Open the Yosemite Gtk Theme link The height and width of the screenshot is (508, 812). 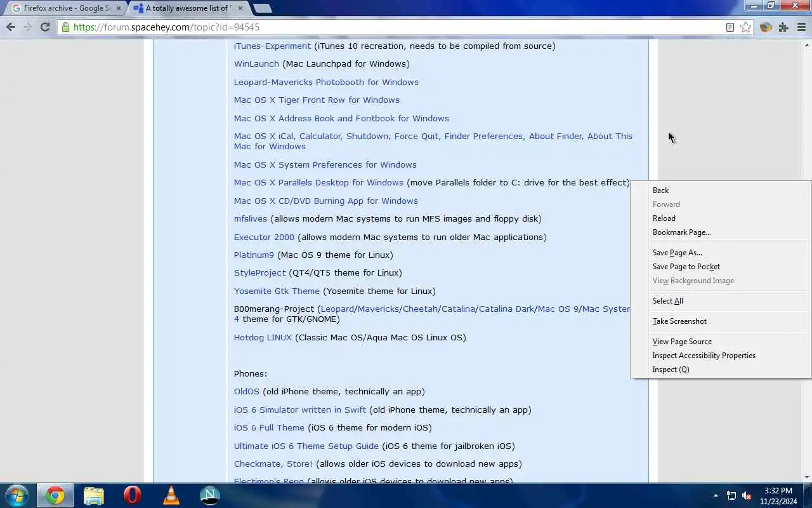point(277,291)
